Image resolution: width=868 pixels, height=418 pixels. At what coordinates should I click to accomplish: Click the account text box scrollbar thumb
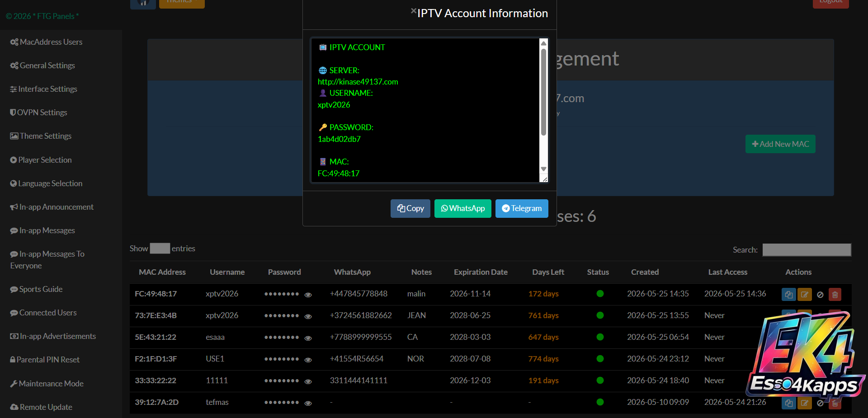(x=544, y=92)
